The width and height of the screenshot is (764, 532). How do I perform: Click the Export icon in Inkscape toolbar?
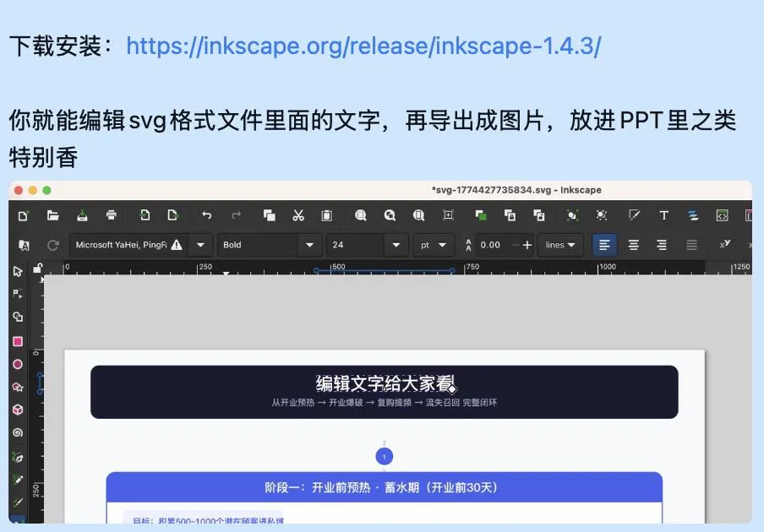point(173,215)
